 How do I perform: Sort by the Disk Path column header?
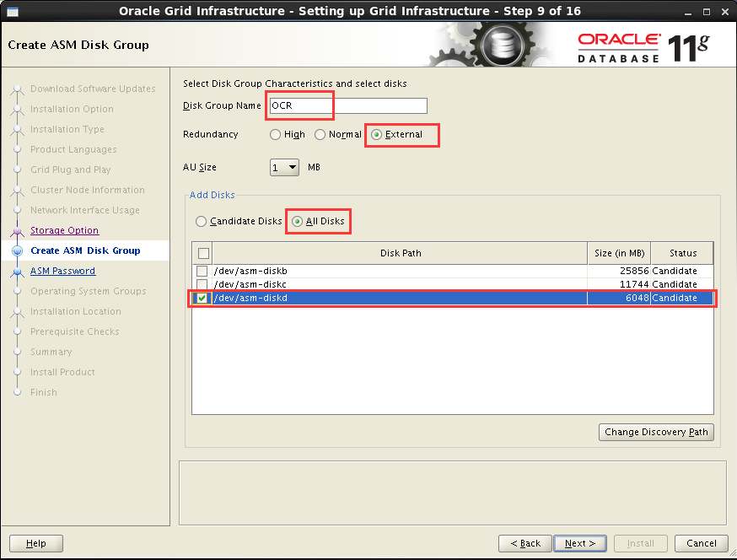coord(400,254)
